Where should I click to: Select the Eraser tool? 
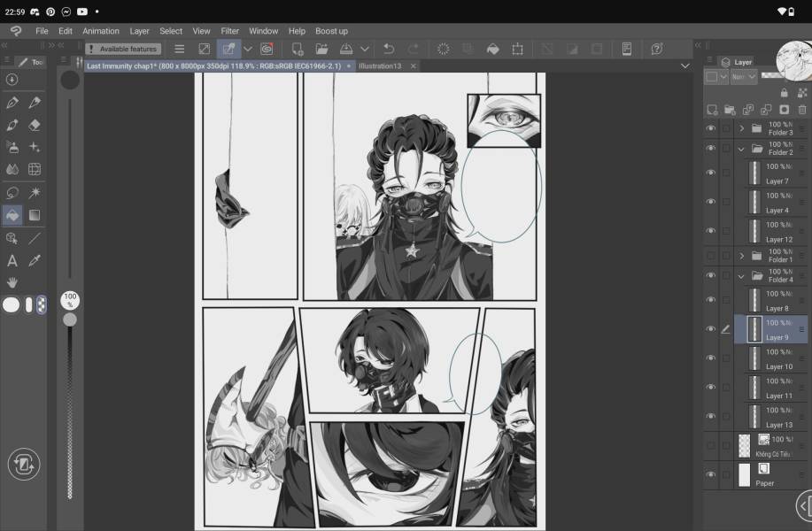pyautogui.click(x=35, y=125)
